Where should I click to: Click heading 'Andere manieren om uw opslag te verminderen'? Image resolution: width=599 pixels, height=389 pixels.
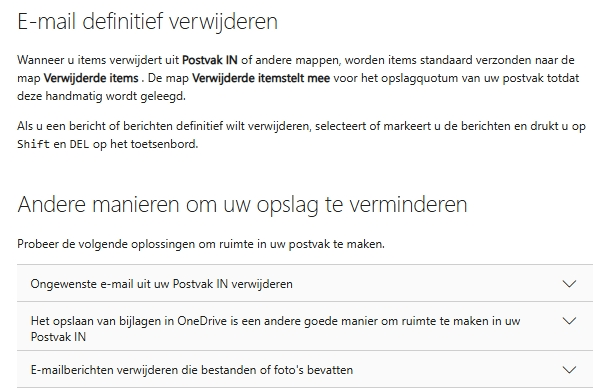(x=242, y=204)
